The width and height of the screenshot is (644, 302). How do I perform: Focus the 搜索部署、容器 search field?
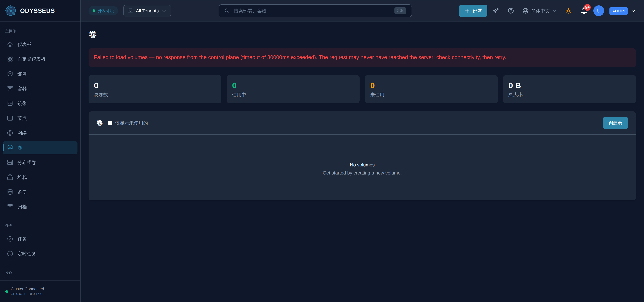click(315, 11)
